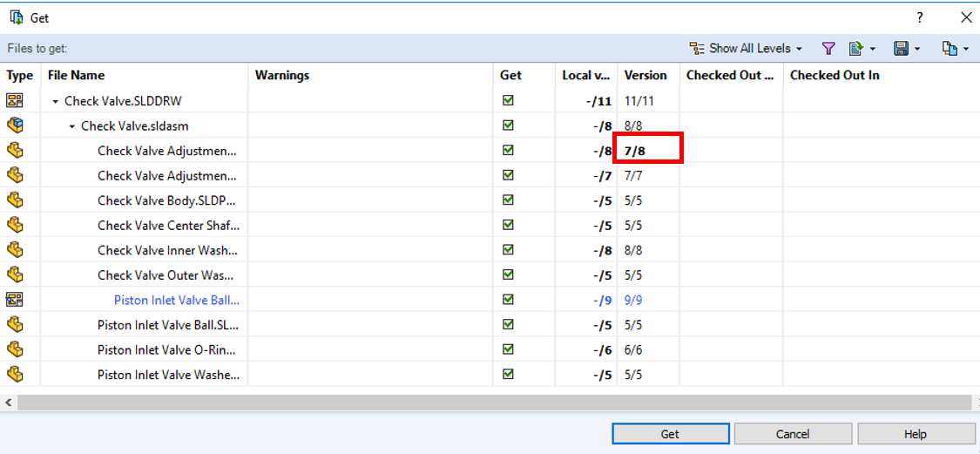
Task: Click the Warnings column header
Action: coord(371,76)
